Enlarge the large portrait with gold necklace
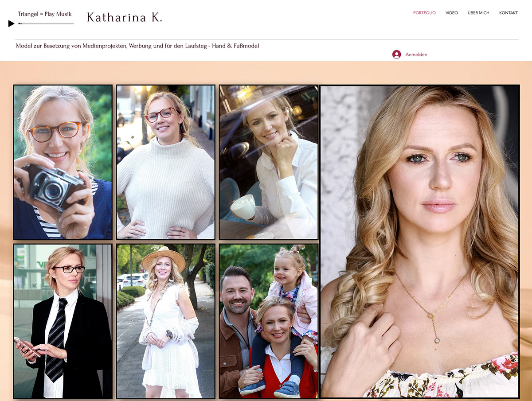This screenshot has height=401, width=532. pos(419,241)
